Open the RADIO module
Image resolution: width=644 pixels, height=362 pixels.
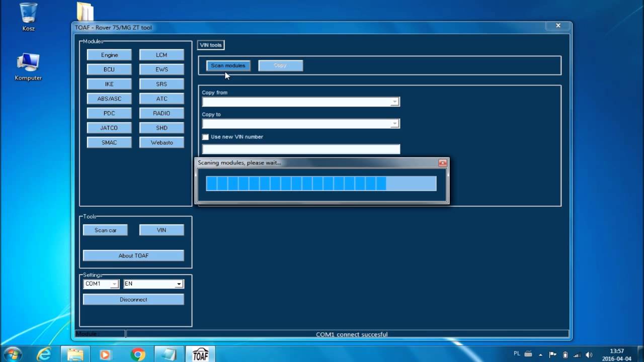point(162,113)
